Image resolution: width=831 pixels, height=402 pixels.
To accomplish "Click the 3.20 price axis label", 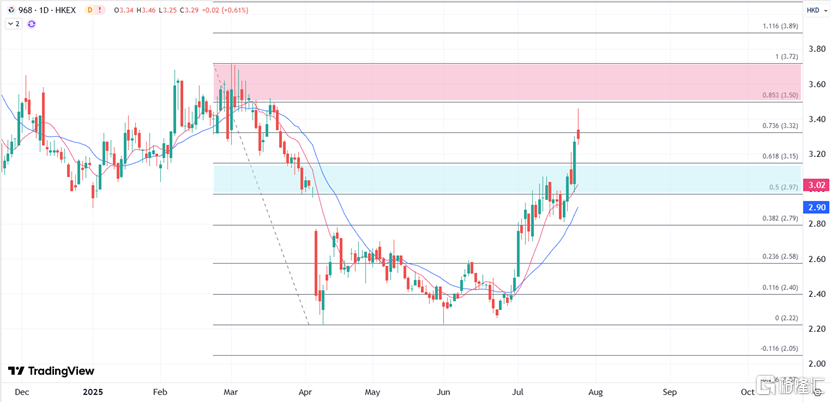I will point(816,154).
